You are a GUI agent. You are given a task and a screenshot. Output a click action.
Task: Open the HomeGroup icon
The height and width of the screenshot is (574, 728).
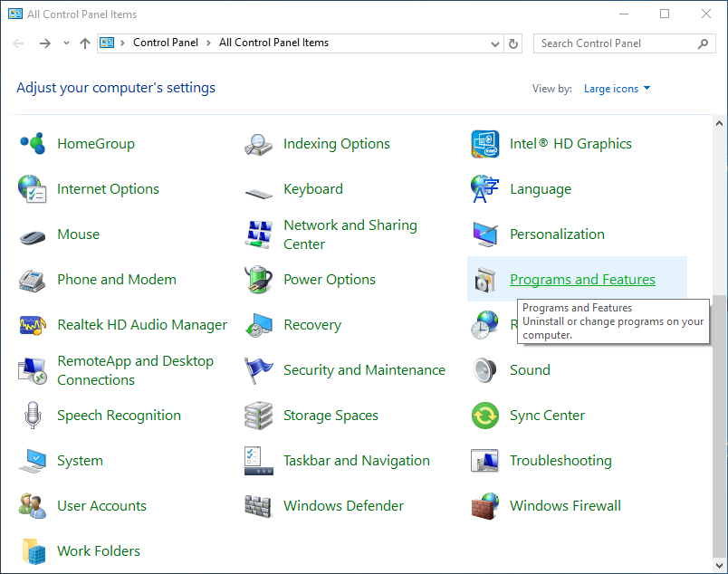(33, 143)
